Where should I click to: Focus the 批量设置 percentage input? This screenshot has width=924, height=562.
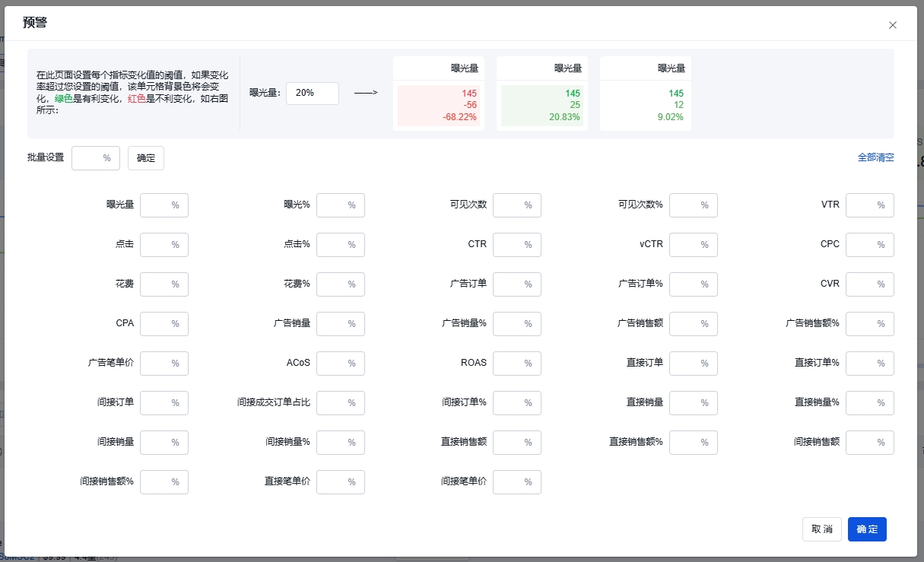(x=91, y=158)
